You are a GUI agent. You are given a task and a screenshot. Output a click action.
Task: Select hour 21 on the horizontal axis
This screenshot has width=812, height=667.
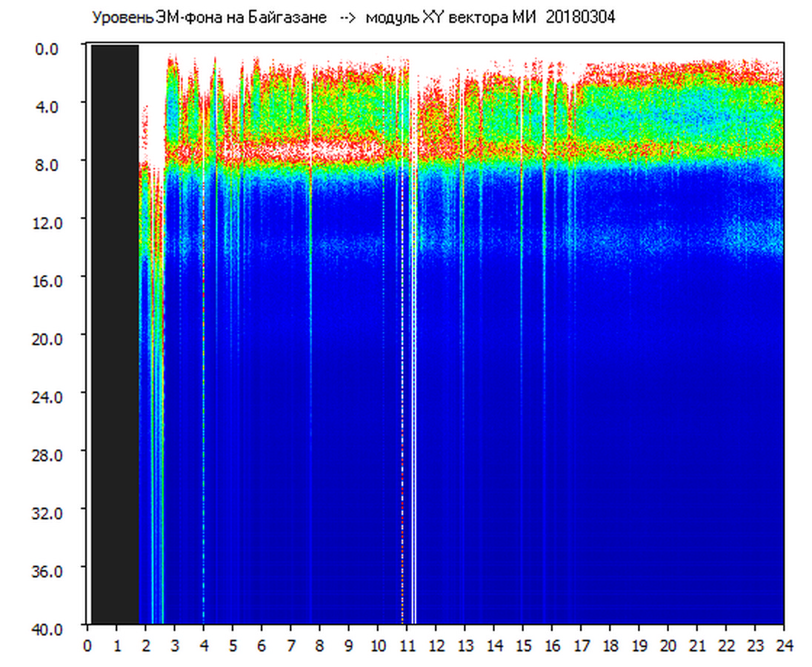click(696, 646)
